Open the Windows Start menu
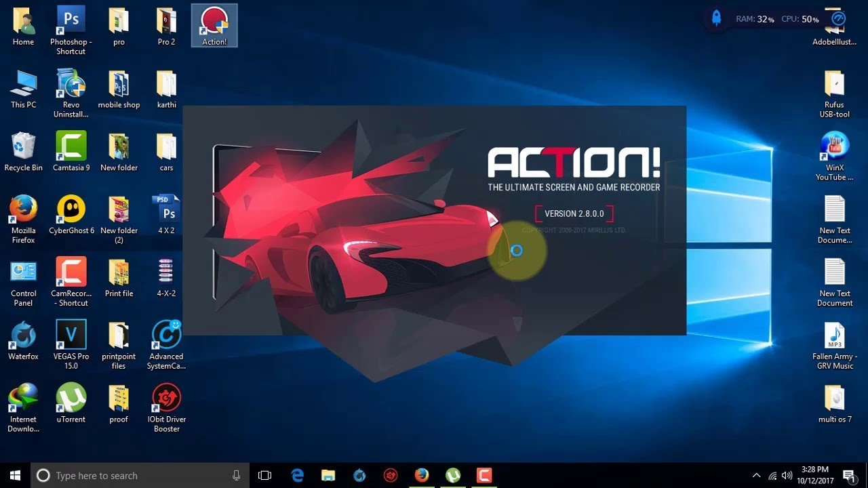868x488 pixels. point(15,475)
